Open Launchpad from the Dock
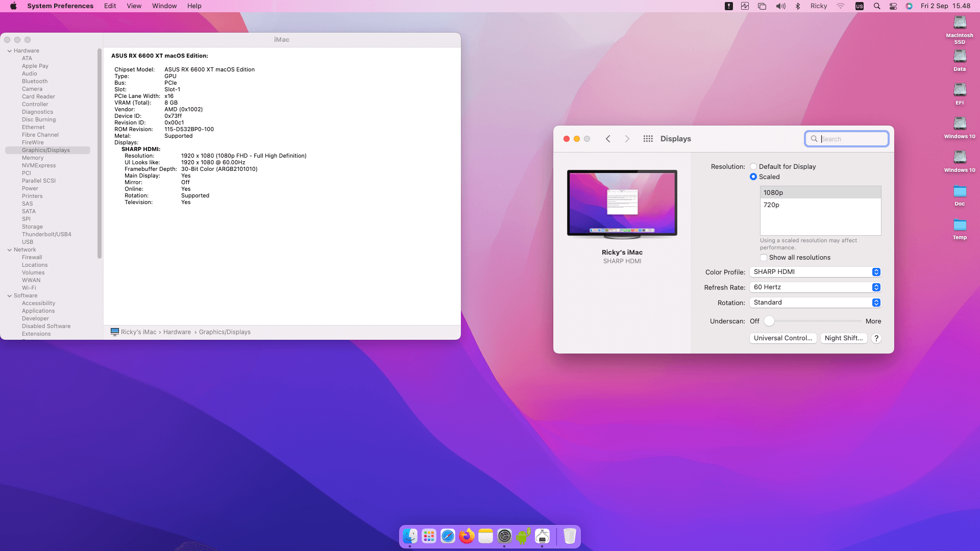This screenshot has width=980, height=551. tap(429, 536)
